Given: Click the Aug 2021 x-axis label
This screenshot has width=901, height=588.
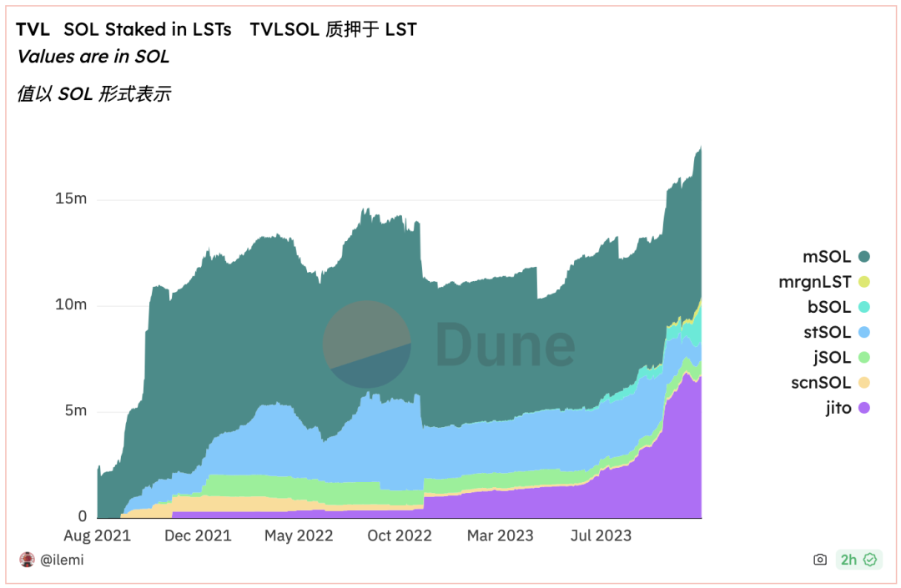Looking at the screenshot, I should (98, 535).
